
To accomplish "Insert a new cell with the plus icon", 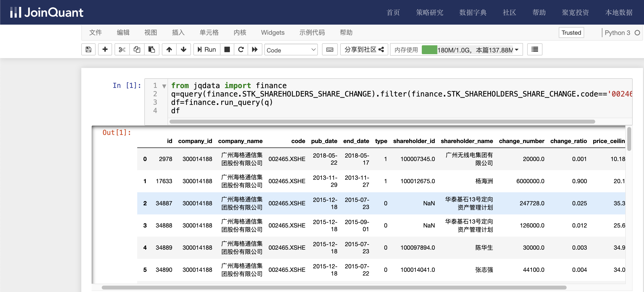I will pyautogui.click(x=105, y=49).
